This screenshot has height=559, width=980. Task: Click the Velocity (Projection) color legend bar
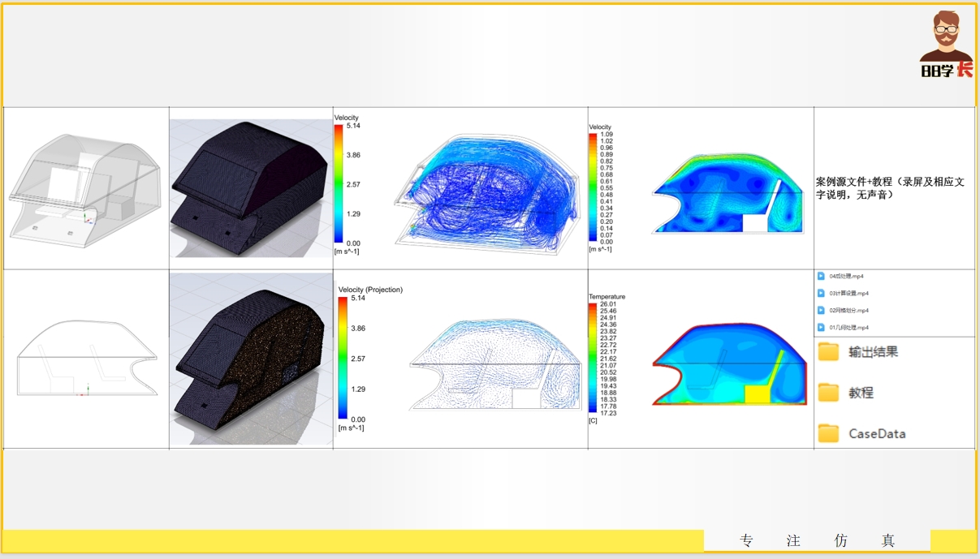click(x=343, y=358)
